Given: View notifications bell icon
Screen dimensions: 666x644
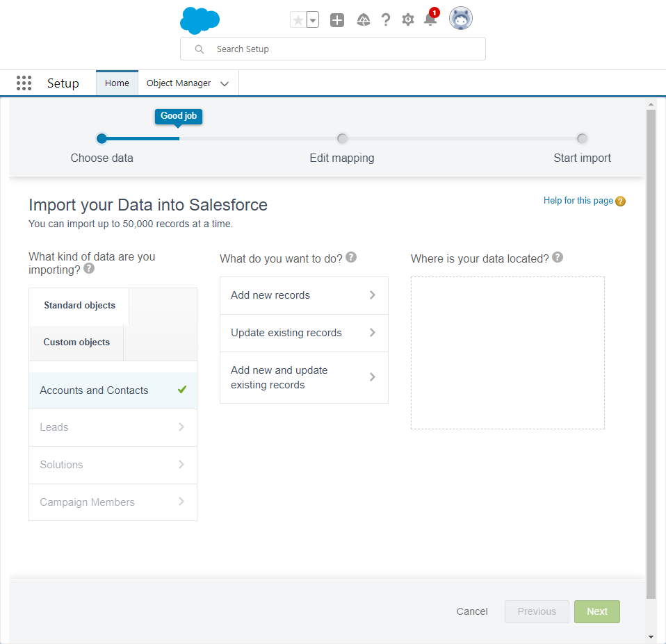Looking at the screenshot, I should [431, 19].
